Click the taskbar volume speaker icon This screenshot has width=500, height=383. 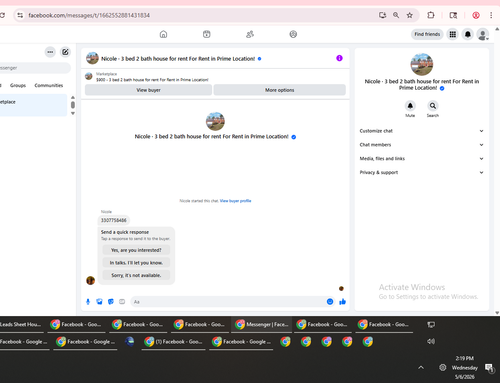pyautogui.click(x=431, y=341)
